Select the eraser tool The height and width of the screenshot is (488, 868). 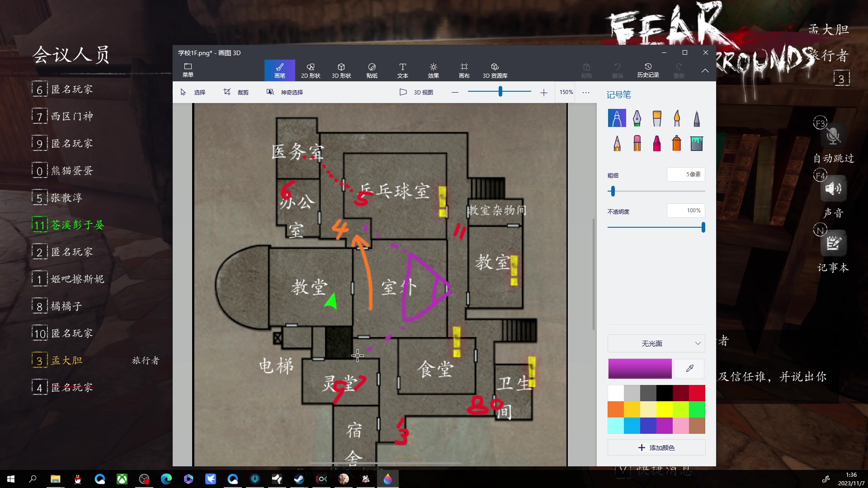point(637,143)
